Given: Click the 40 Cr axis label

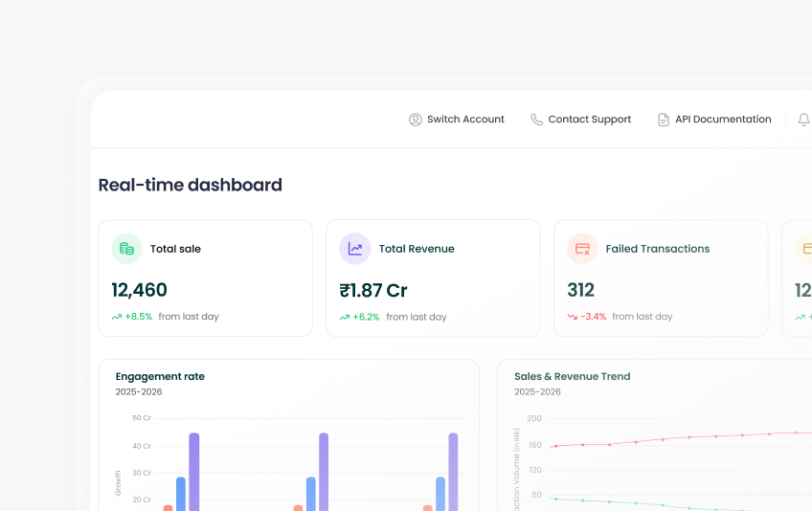Looking at the screenshot, I should pyautogui.click(x=142, y=446).
